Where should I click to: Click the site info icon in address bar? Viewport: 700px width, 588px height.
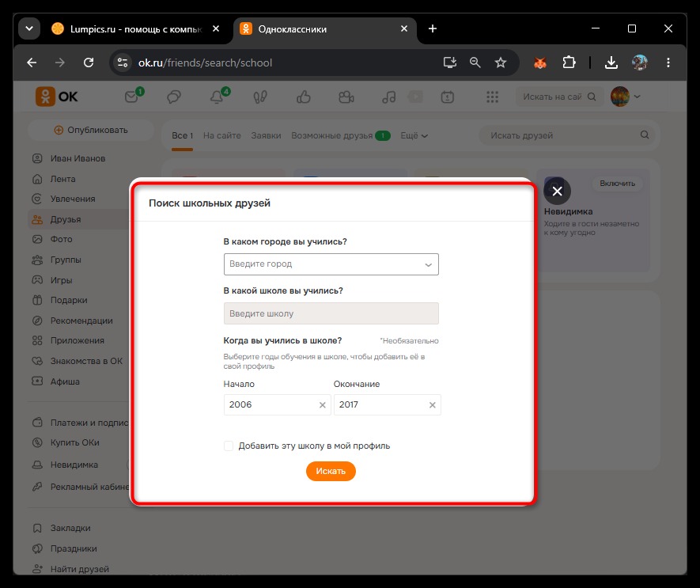tap(123, 63)
